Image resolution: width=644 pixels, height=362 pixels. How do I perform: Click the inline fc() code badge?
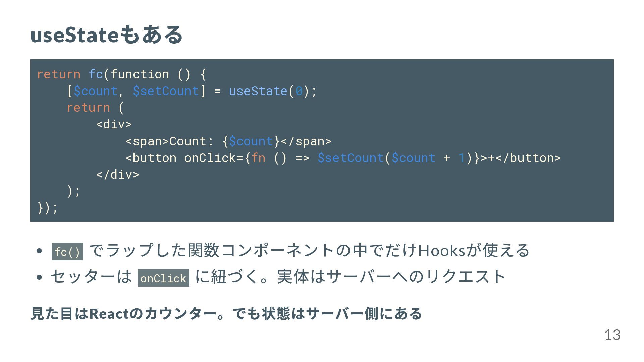pyautogui.click(x=67, y=252)
